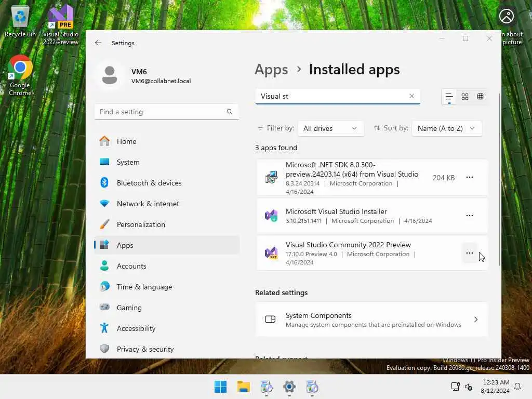Open Gaming settings
Viewport: 532px width, 399px height.
[x=167, y=308]
